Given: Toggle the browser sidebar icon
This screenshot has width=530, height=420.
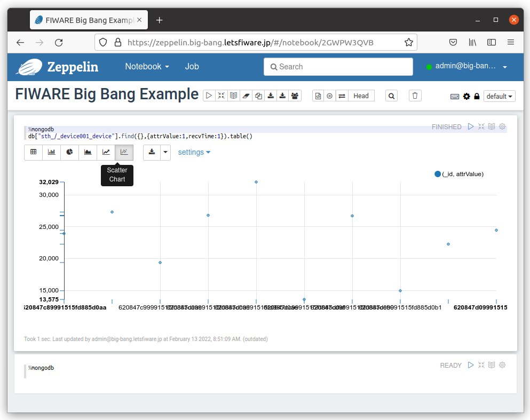Looking at the screenshot, I should click(x=492, y=42).
